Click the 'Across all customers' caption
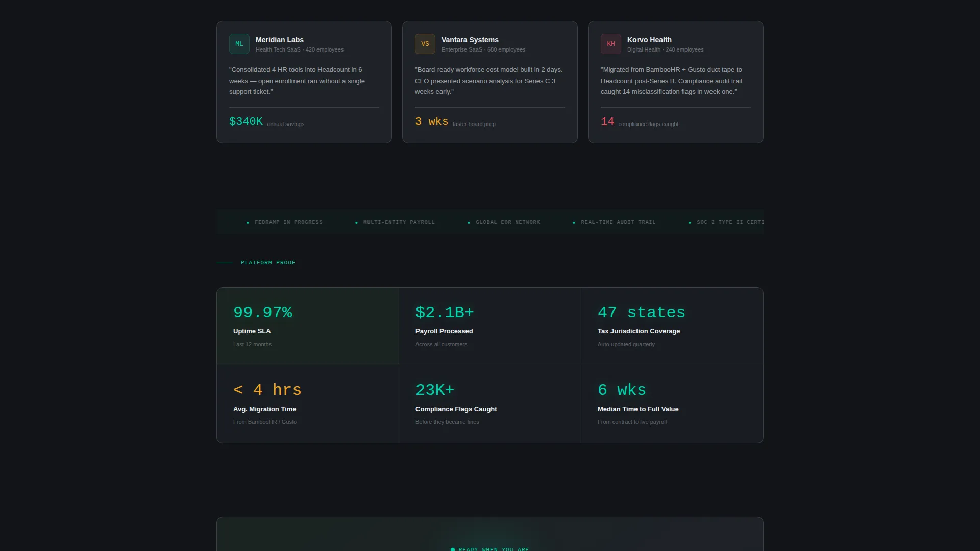Screen dimensions: 980x551 (441, 344)
